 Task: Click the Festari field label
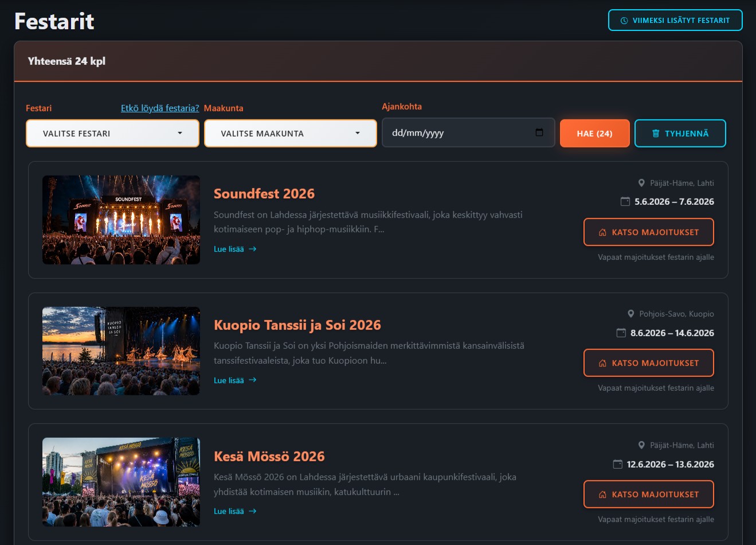pos(39,108)
